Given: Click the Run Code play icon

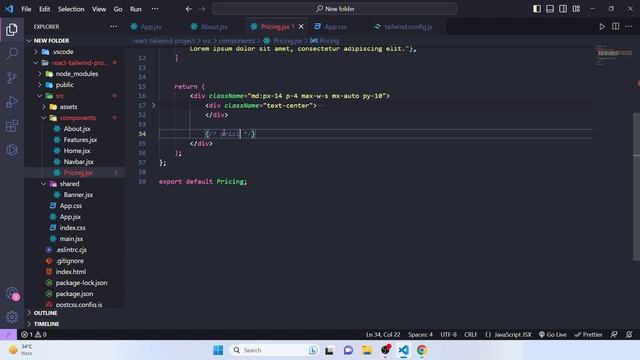Looking at the screenshot, I should (602, 27).
